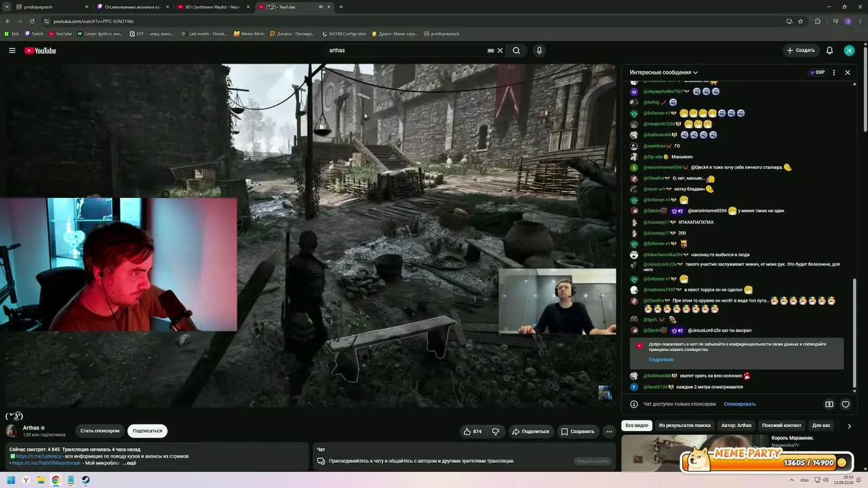The image size is (868, 488).
Task: Open the Chrome browser three-dot menu
Action: 861,21
